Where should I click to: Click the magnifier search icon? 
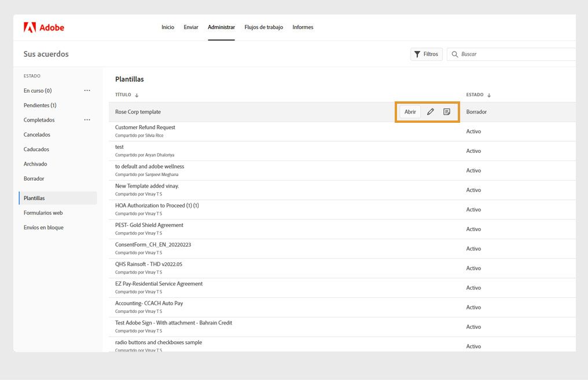(455, 54)
